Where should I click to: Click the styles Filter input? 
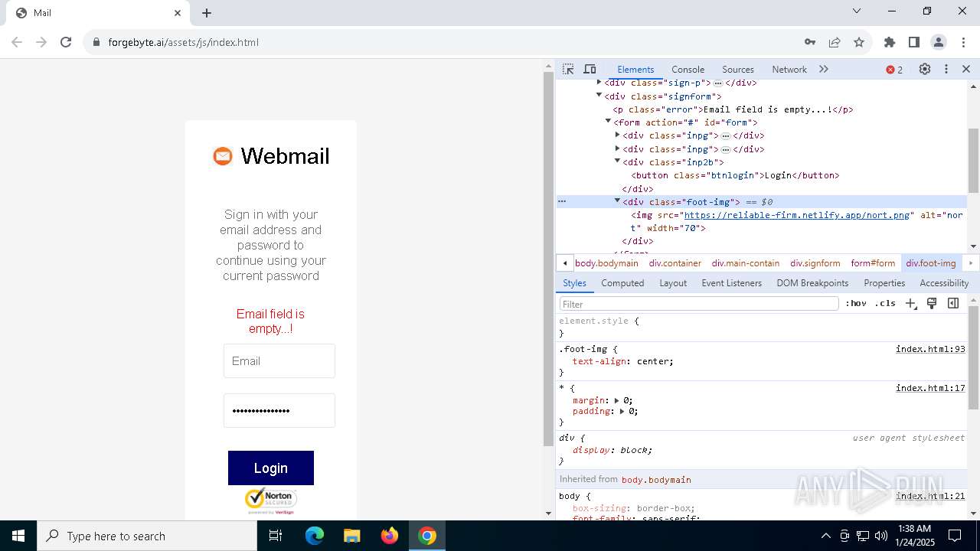pos(699,304)
